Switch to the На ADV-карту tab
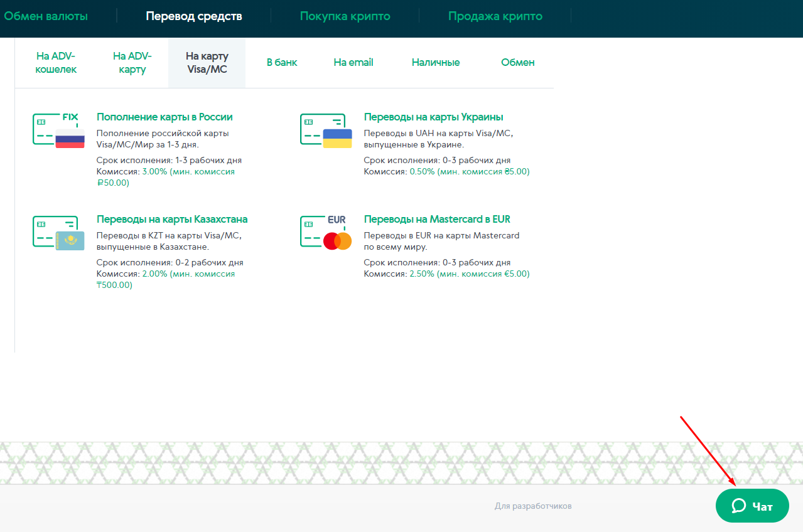 pos(132,63)
